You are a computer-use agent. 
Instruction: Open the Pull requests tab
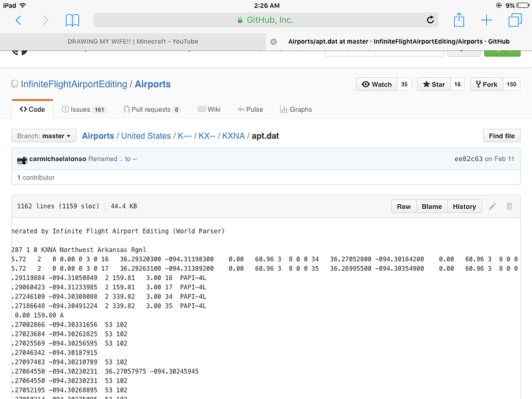click(152, 109)
